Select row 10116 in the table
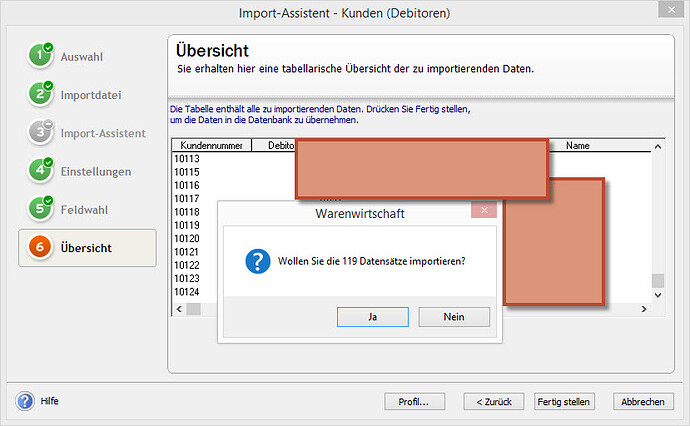690x426 pixels. pos(187,185)
